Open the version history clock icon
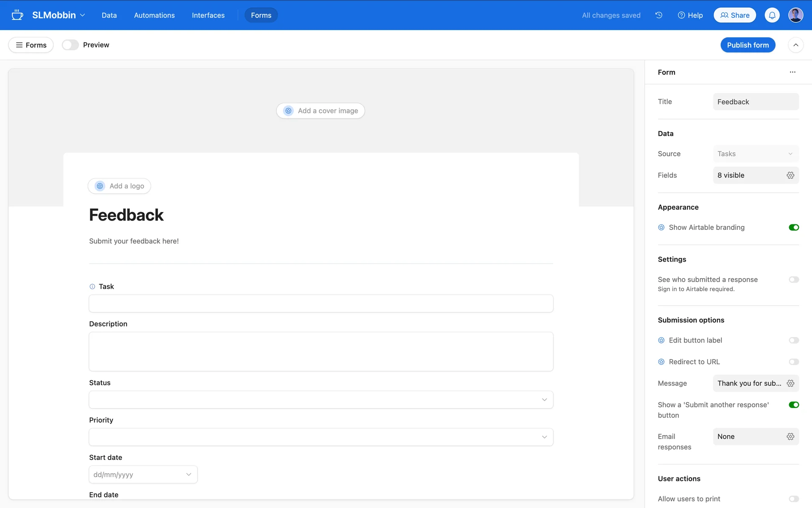The image size is (812, 508). (658, 15)
